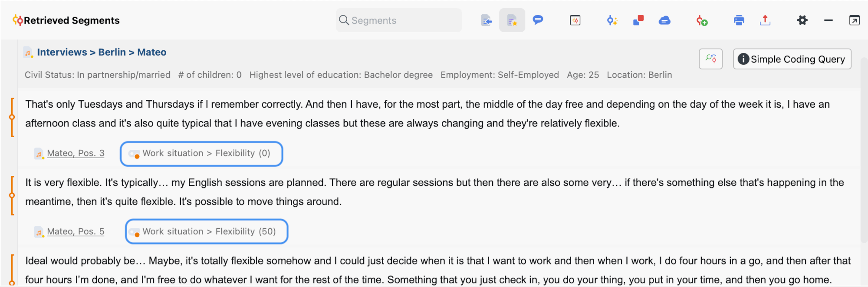Select Work situation > Flexibility (0) code tag
This screenshot has width=868, height=287.
(x=201, y=154)
